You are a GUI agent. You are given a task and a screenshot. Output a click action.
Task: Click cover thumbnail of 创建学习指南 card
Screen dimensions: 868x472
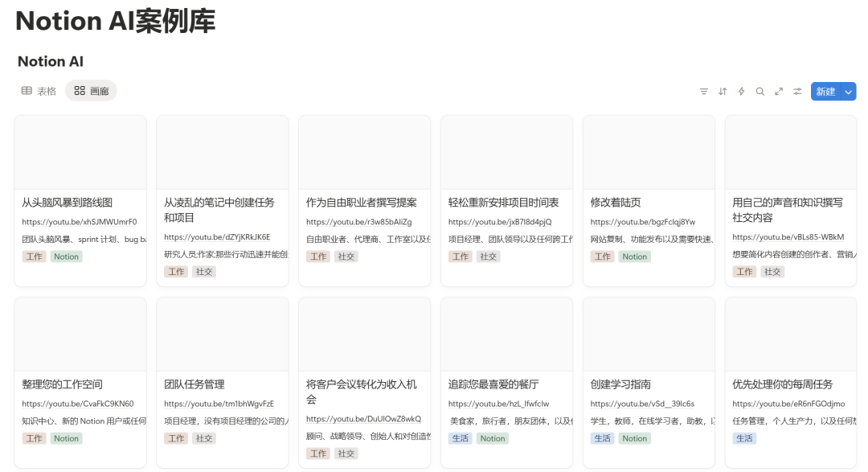[x=649, y=334]
